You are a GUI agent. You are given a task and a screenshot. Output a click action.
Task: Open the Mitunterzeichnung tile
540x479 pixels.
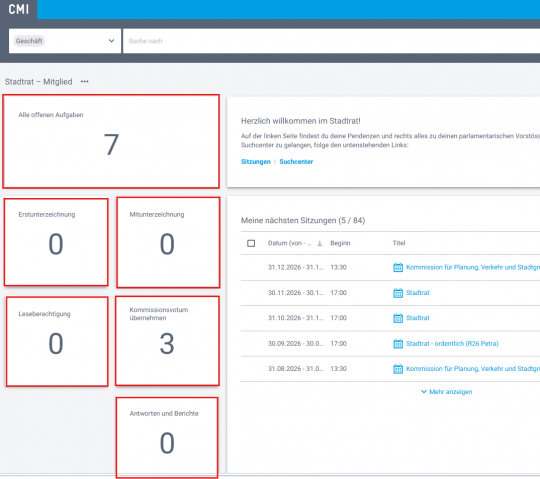click(168, 242)
